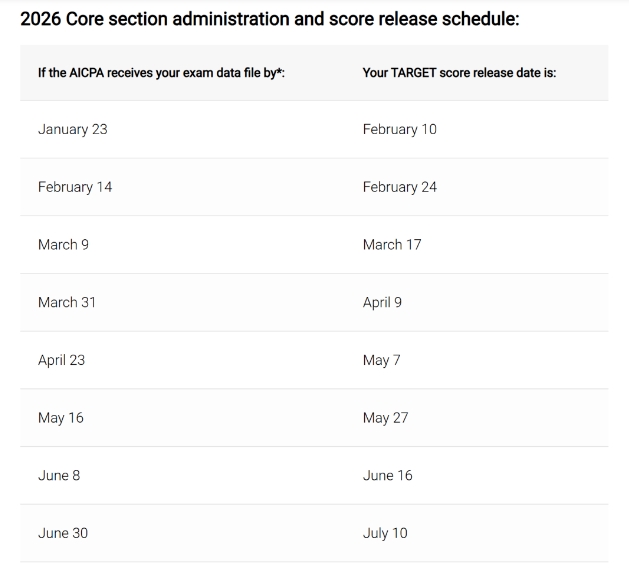Image resolution: width=629 pixels, height=577 pixels.
Task: Select the February 14 receipt date cell
Action: pyautogui.click(x=75, y=187)
